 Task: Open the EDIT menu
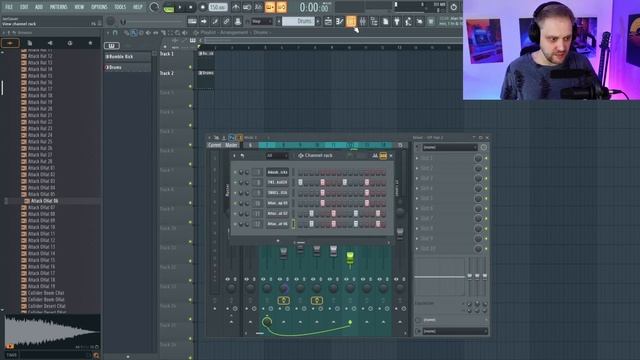pos(24,7)
